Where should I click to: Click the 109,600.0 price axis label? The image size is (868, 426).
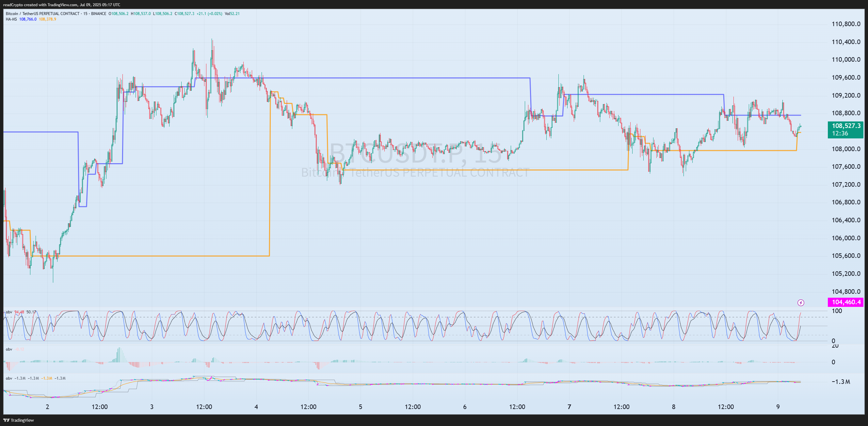[846, 77]
